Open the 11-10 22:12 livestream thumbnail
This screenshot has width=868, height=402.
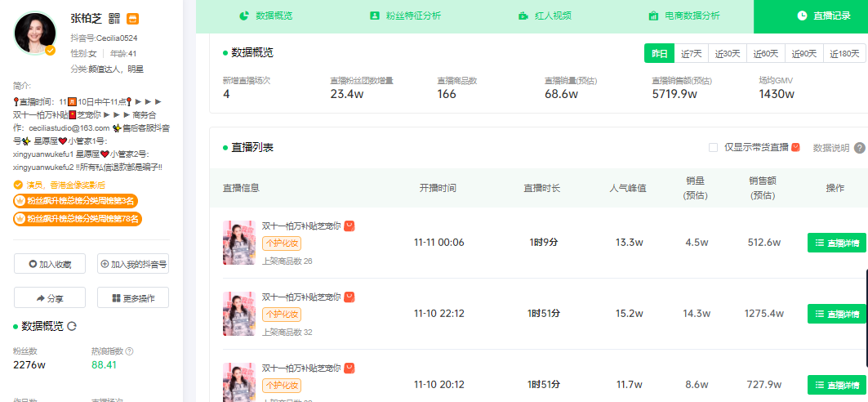(x=239, y=314)
